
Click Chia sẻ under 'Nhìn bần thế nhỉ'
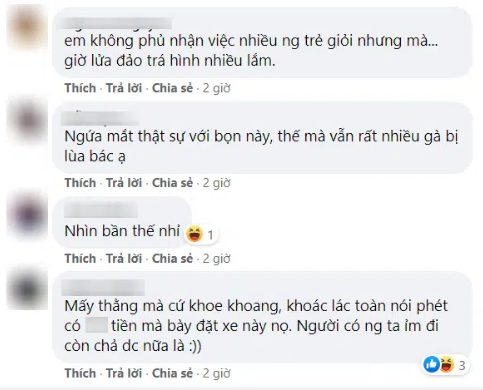click(x=172, y=258)
